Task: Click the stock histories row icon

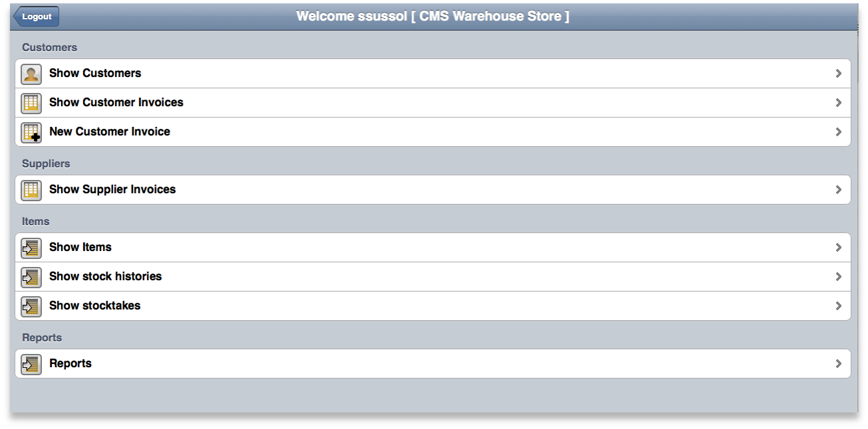Action: point(31,277)
